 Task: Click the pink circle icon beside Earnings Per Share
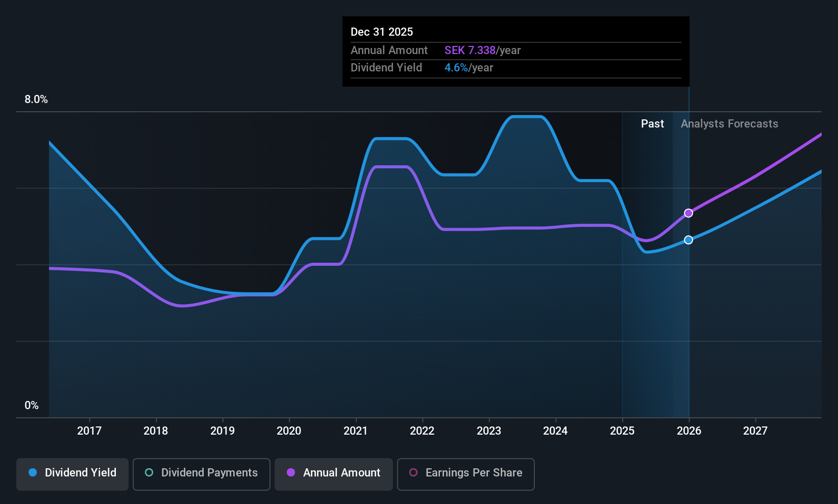[x=413, y=473]
